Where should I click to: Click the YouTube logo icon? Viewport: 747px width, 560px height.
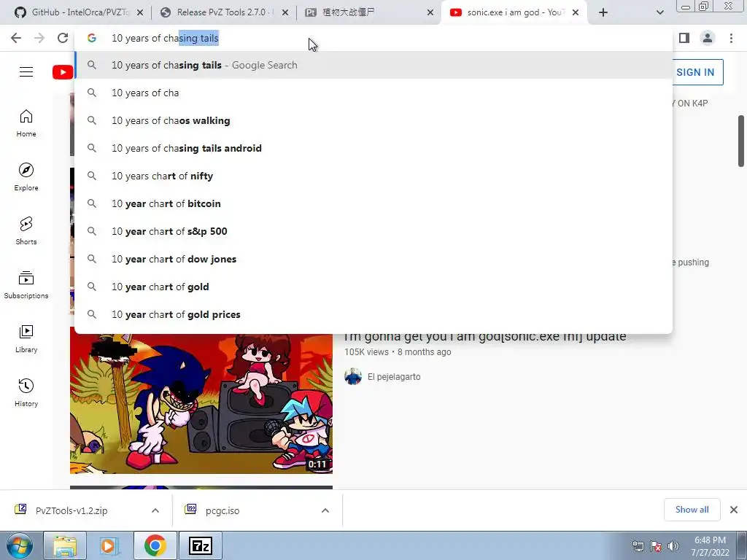pos(63,72)
